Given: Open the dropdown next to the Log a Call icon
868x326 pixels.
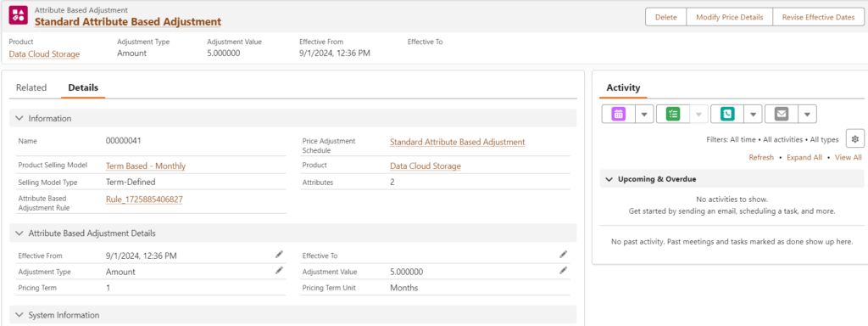Looking at the screenshot, I should 753,115.
